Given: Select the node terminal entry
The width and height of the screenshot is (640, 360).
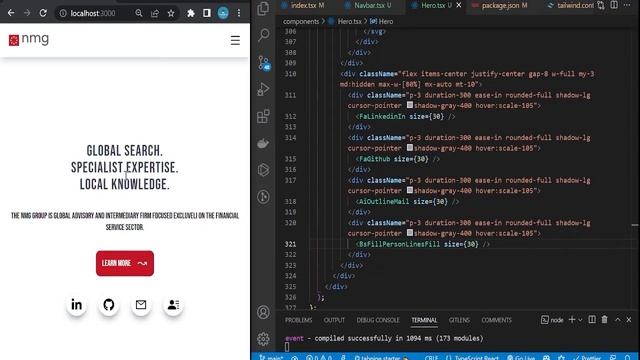Looking at the screenshot, I should pos(552,320).
